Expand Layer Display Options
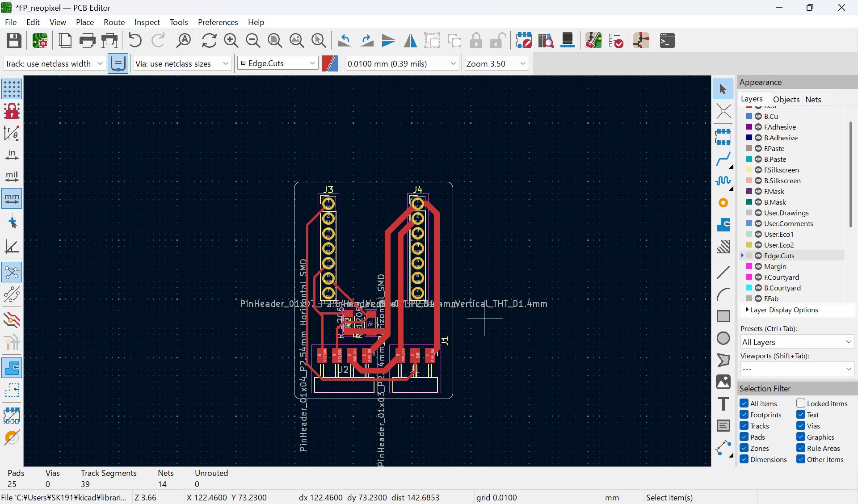This screenshot has width=858, height=504. pos(782,310)
